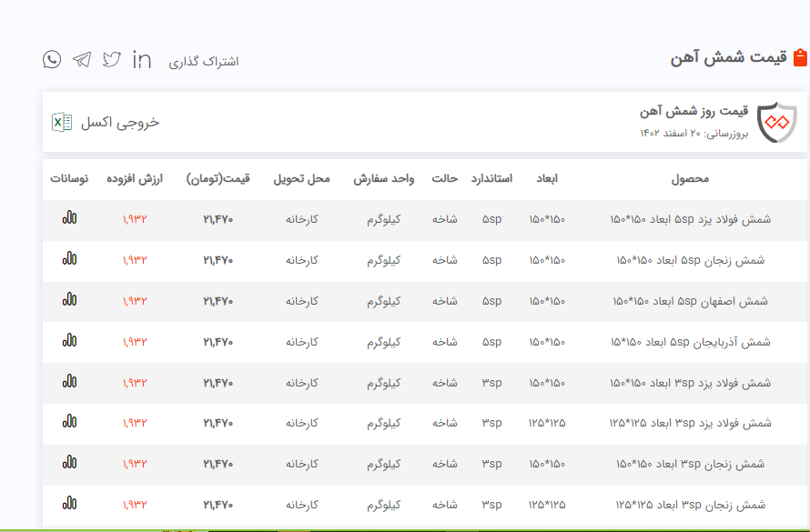Click the خروجی اکسل export button

[120, 122]
